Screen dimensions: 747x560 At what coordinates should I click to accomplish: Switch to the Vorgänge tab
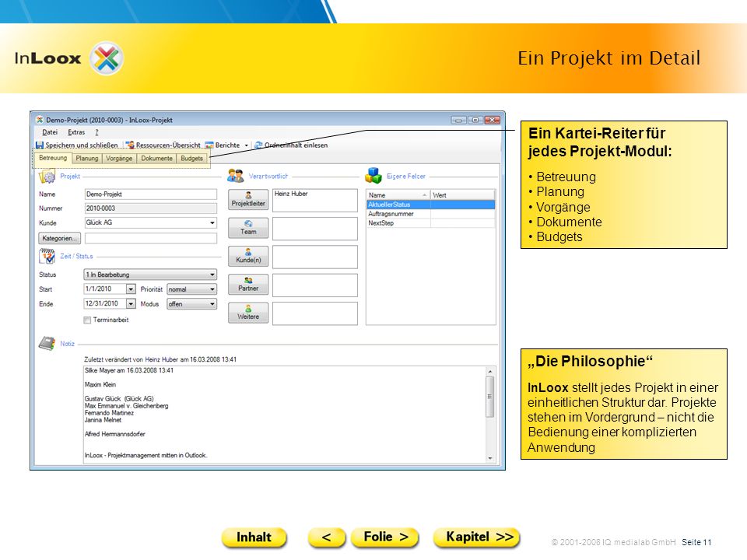[119, 158]
